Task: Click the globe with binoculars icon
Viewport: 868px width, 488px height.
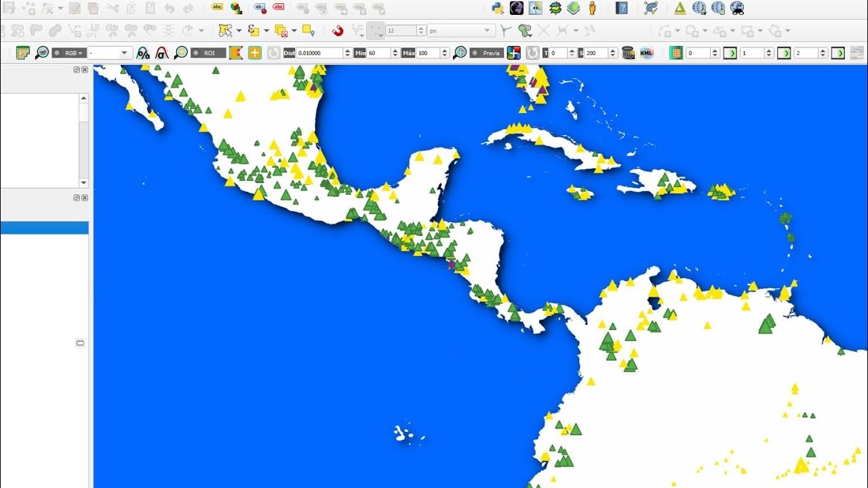Action: 737,8
